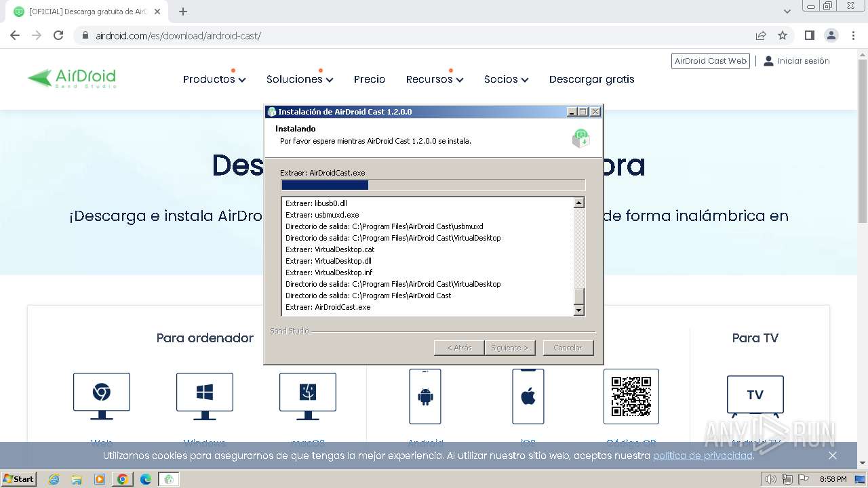Open media player from taskbar
868x488 pixels.
(x=100, y=479)
